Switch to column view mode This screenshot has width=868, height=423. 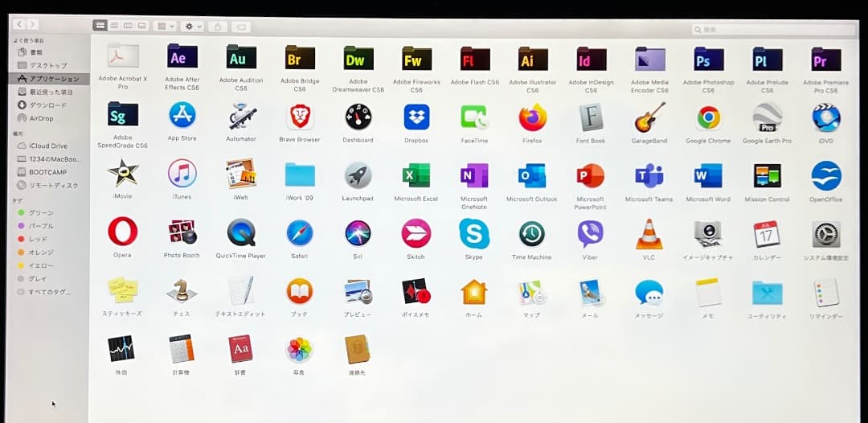tap(128, 26)
